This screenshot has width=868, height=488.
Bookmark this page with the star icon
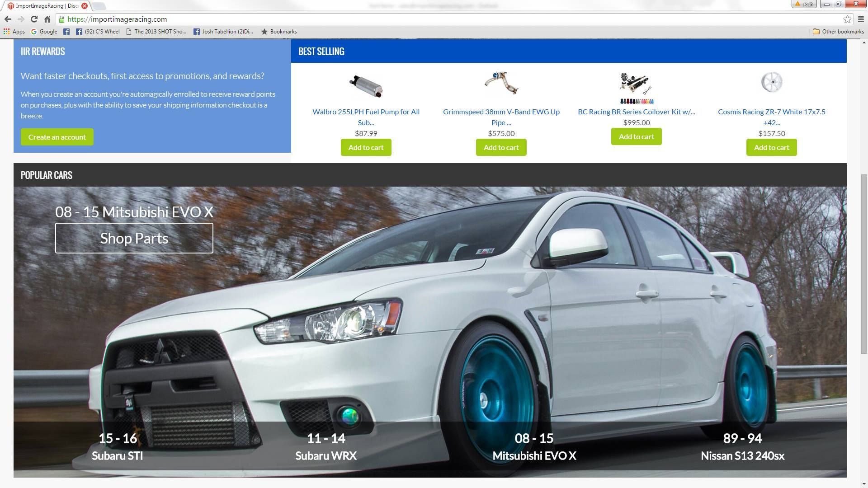point(847,19)
